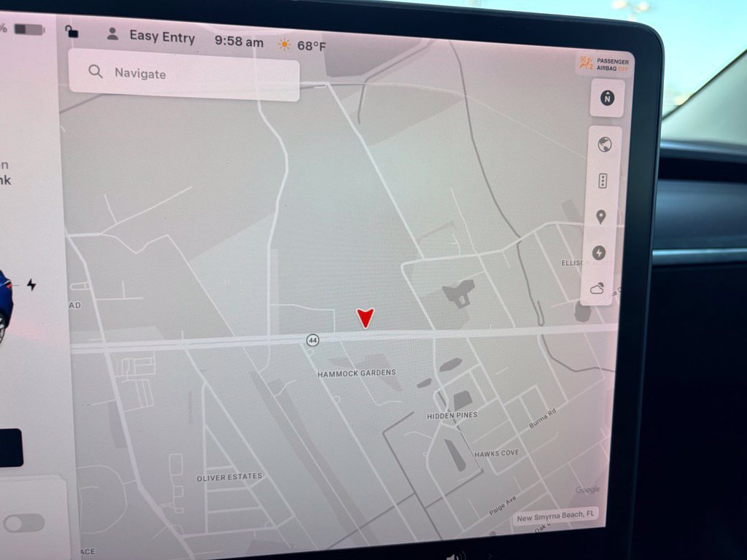Viewport: 747px width, 560px height.
Task: Show traffic with the traffic light icon
Action: tap(603, 181)
